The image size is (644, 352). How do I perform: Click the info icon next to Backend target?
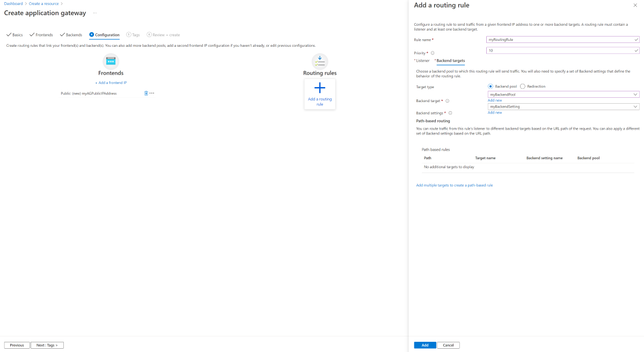click(448, 100)
